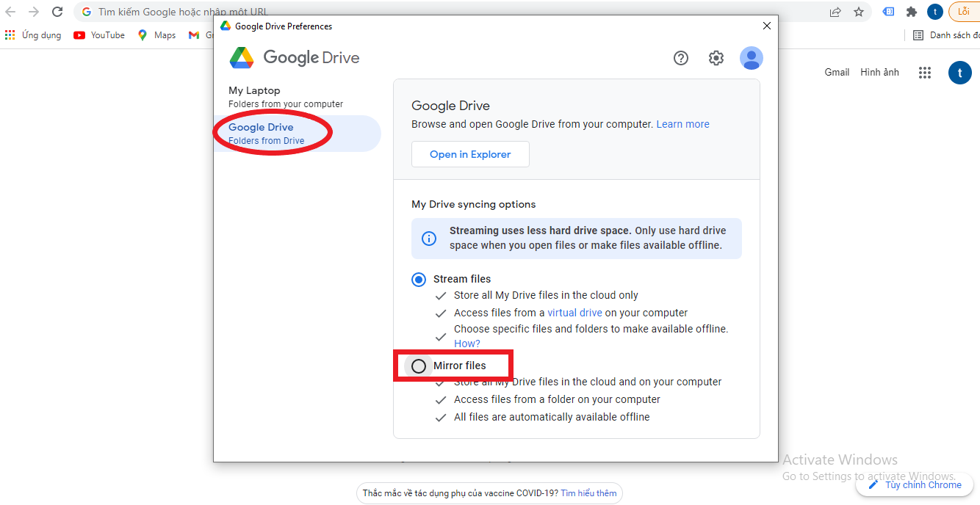This screenshot has width=980, height=505.
Task: Open Maps bookmark
Action: pyautogui.click(x=156, y=35)
